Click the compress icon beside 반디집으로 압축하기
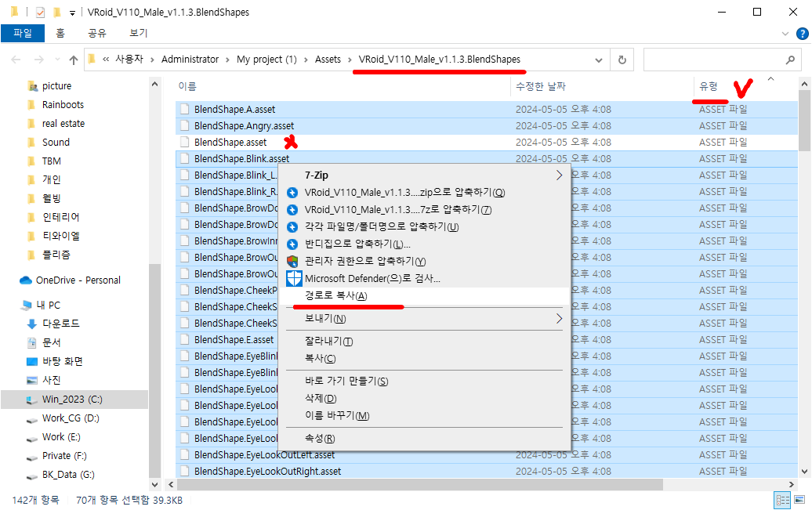Viewport: 812px width, 510px height. 292,244
